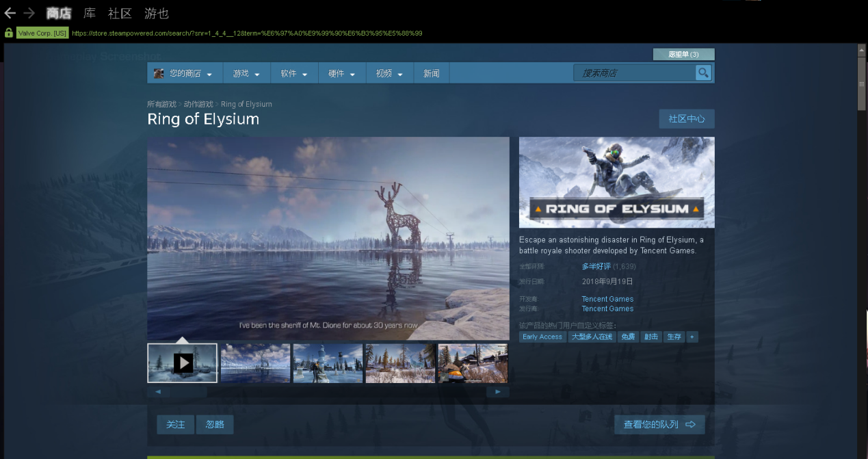Screen dimensions: 868x459
Task: Open the Tencent Games developer link
Action: (x=607, y=299)
